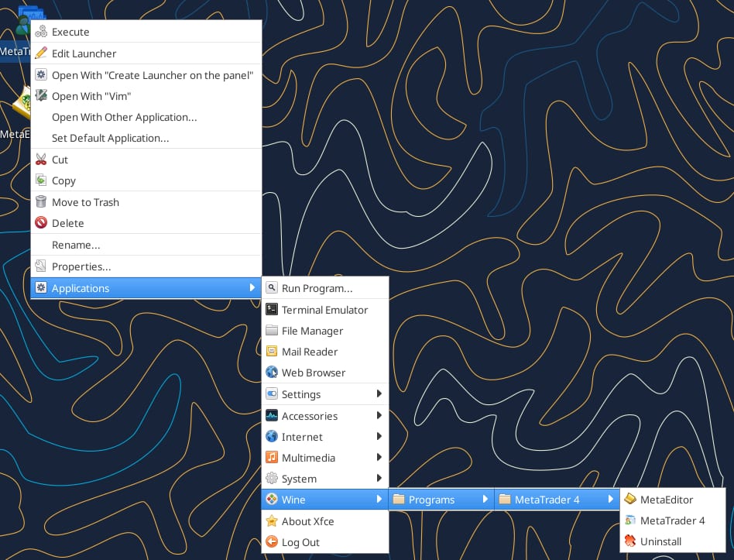Viewport: 734px width, 560px height.
Task: Open Run Program... dialog
Action: [x=317, y=288]
